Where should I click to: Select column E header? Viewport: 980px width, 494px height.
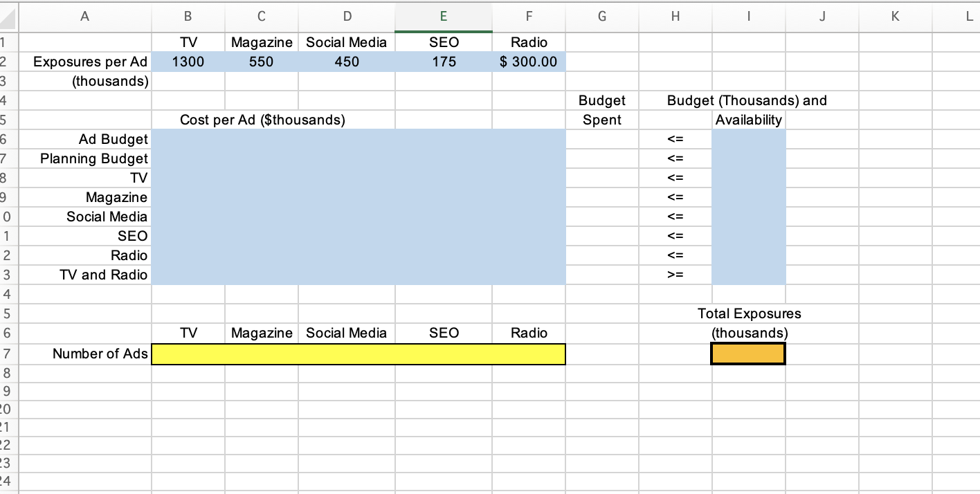(x=444, y=16)
